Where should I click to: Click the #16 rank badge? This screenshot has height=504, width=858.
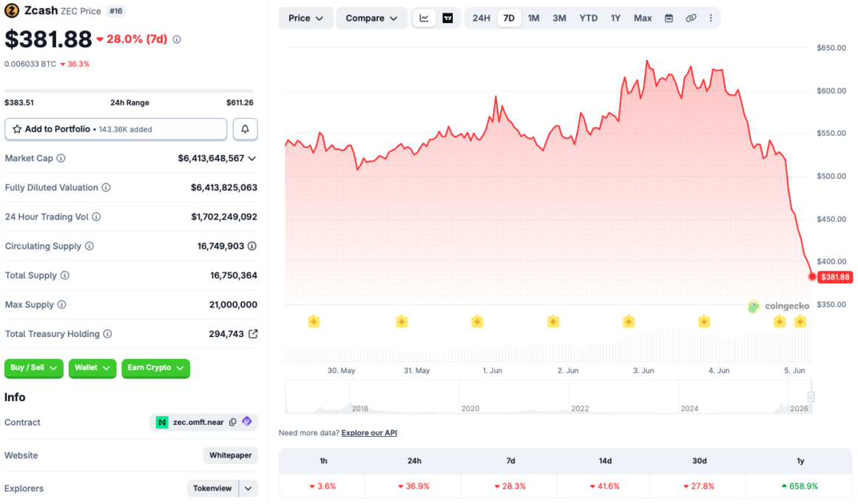click(116, 11)
